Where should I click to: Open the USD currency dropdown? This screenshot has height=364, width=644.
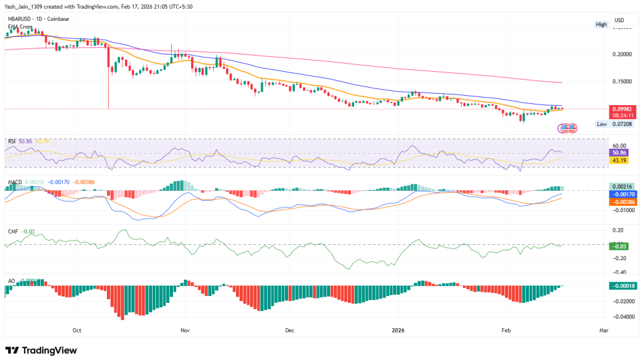[621, 20]
